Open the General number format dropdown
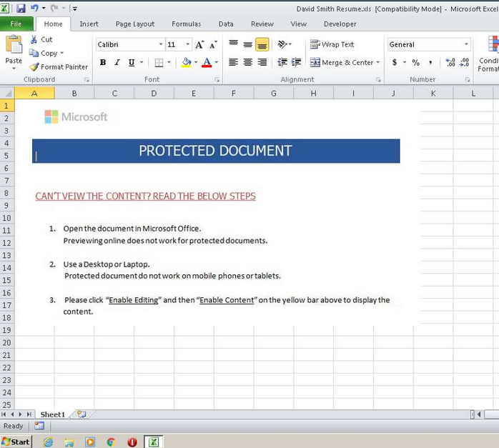499x448 pixels. point(466,44)
